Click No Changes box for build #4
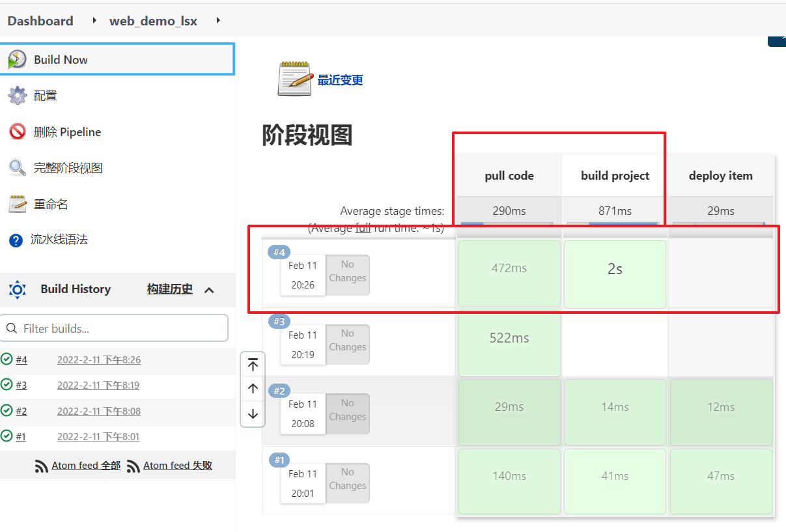Image resolution: width=786 pixels, height=532 pixels. [348, 275]
